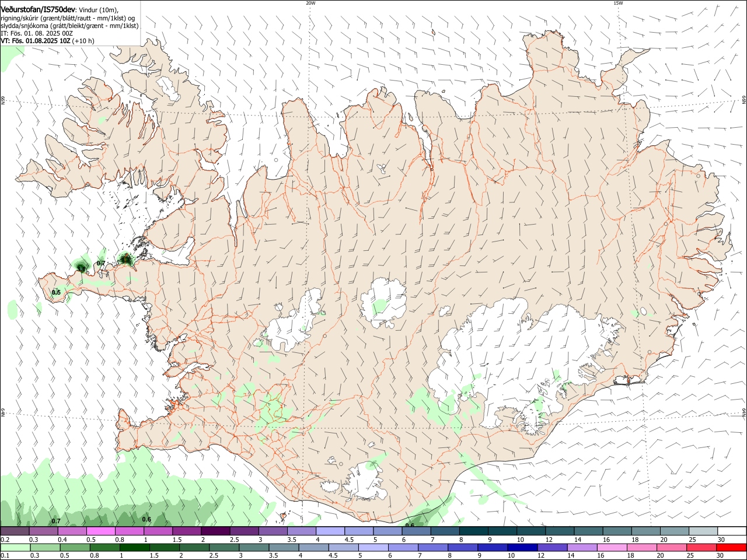Click the upper scale swatch starting at 1
Image resolution: width=747 pixels, height=560 pixels.
click(158, 531)
